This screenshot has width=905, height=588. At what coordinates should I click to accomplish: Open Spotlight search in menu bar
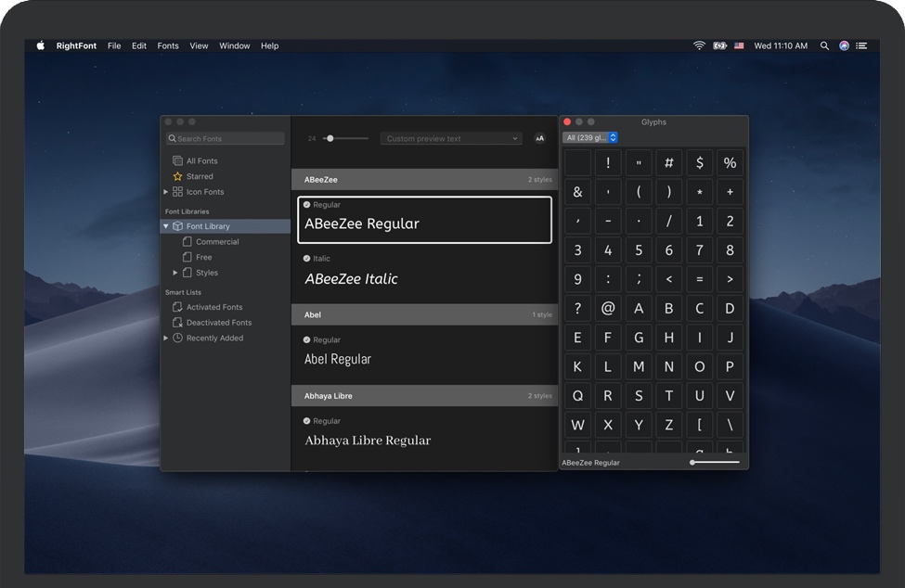click(824, 45)
